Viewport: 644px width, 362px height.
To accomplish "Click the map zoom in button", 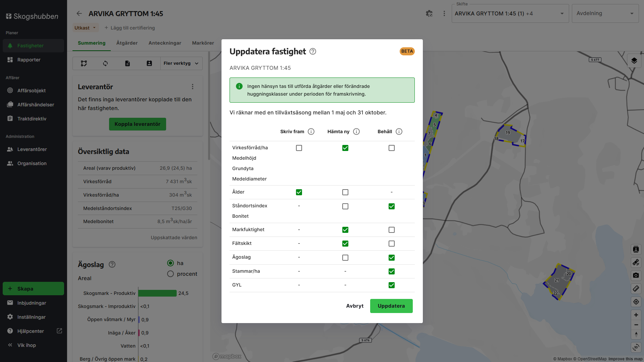I will [636, 315].
